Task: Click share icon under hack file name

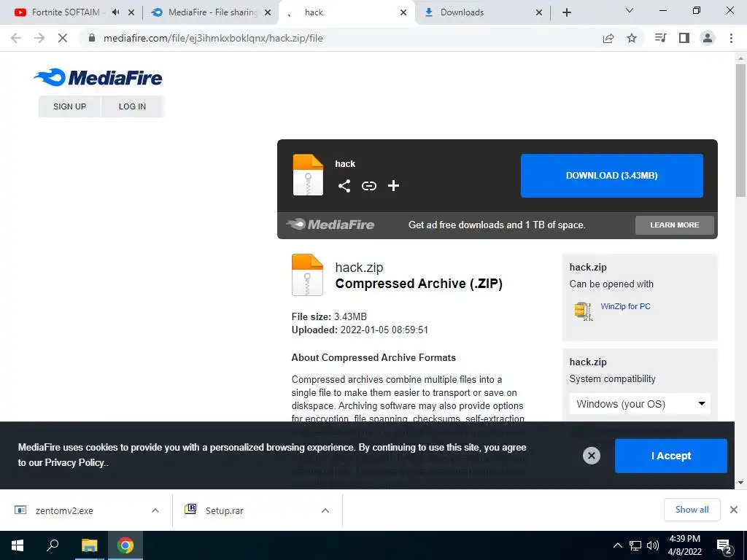Action: (344, 186)
